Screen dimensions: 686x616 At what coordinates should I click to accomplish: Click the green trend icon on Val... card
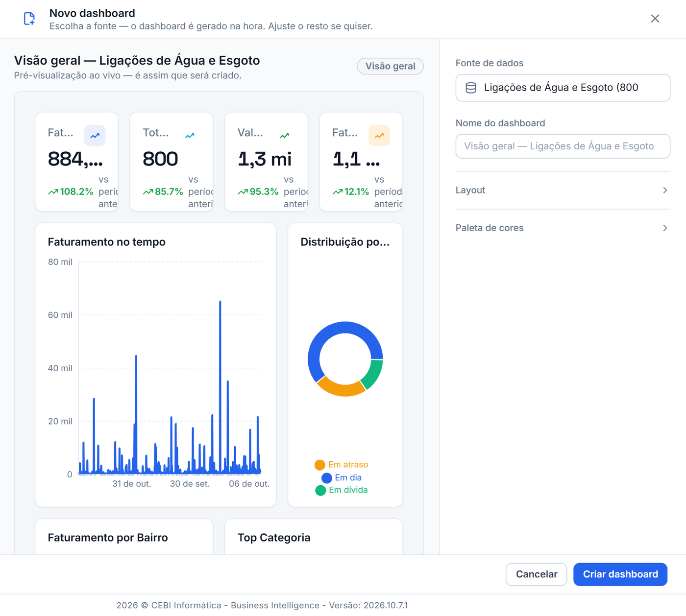285,136
